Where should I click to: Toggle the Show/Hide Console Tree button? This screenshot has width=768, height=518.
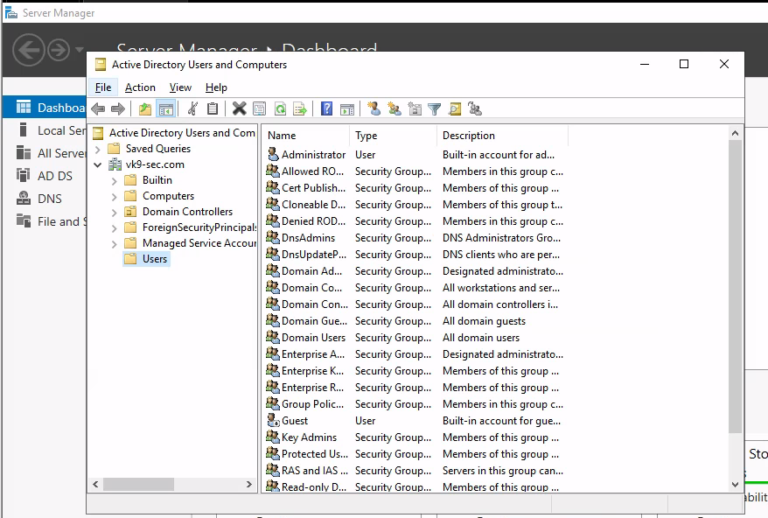point(166,109)
